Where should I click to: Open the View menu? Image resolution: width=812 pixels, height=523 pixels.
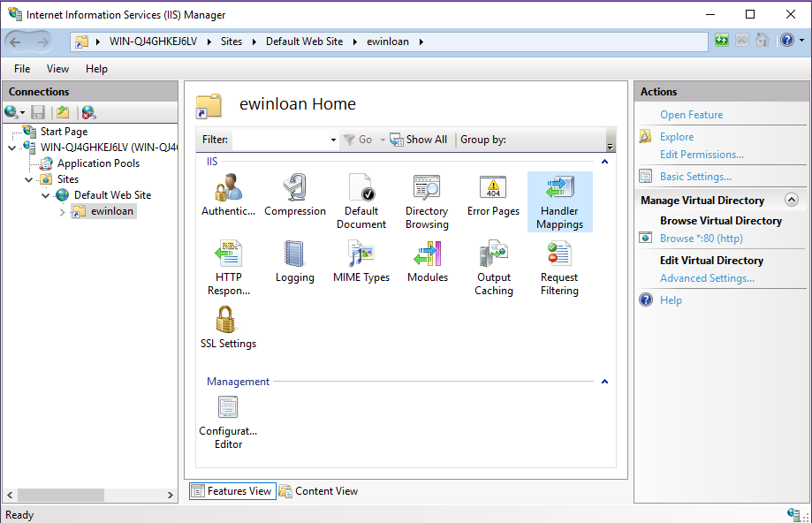[x=57, y=69]
